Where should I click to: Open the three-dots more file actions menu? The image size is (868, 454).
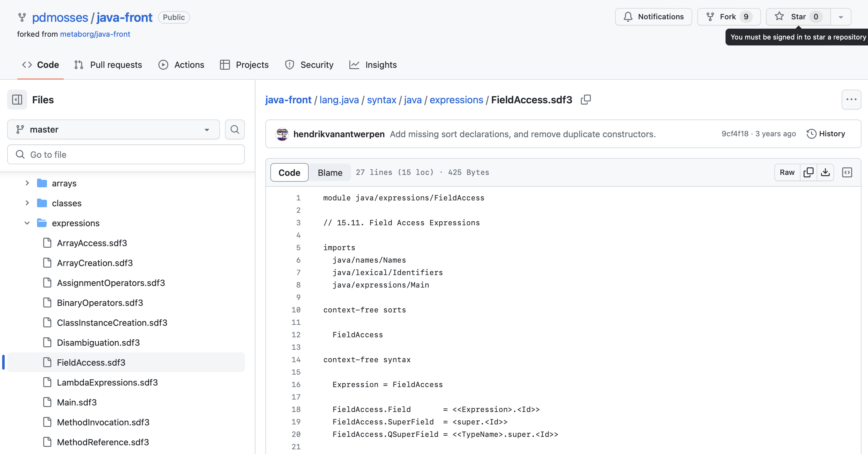[851, 100]
